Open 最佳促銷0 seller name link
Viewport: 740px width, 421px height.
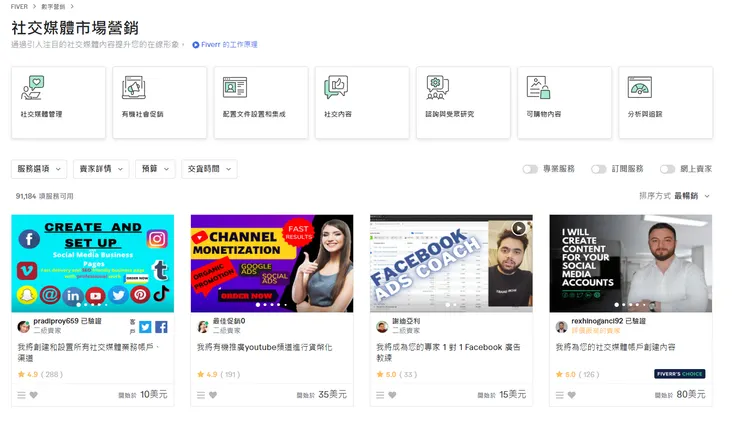click(x=229, y=321)
